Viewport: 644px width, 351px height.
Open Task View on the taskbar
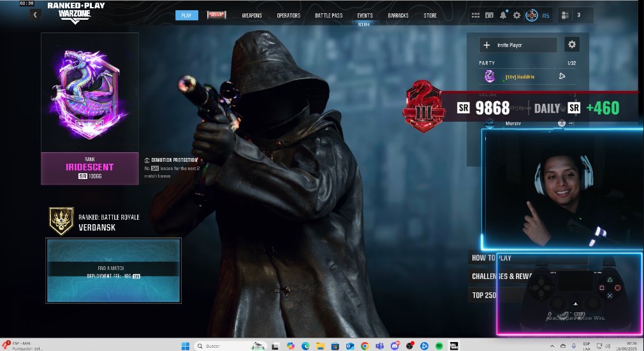pyautogui.click(x=275, y=346)
